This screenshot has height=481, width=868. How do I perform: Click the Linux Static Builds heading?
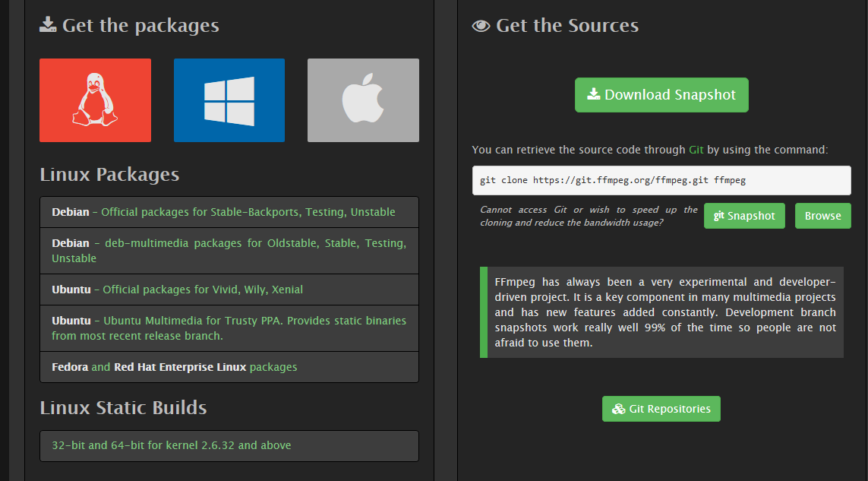(x=124, y=408)
